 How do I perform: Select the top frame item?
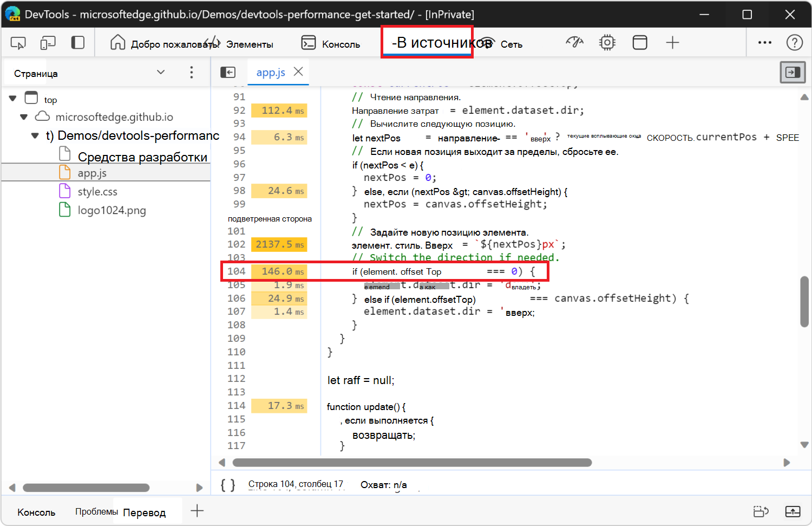click(50, 100)
